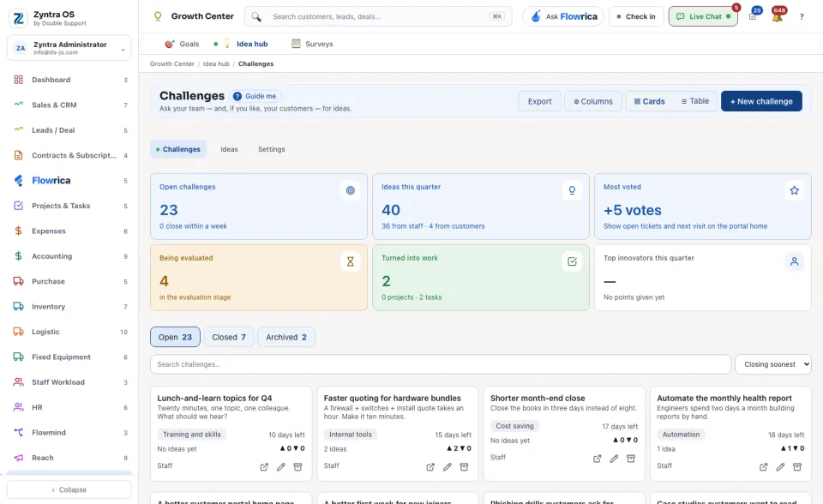Collapse the sidebar
Viewport: 823px width, 504px height.
pyautogui.click(x=69, y=489)
